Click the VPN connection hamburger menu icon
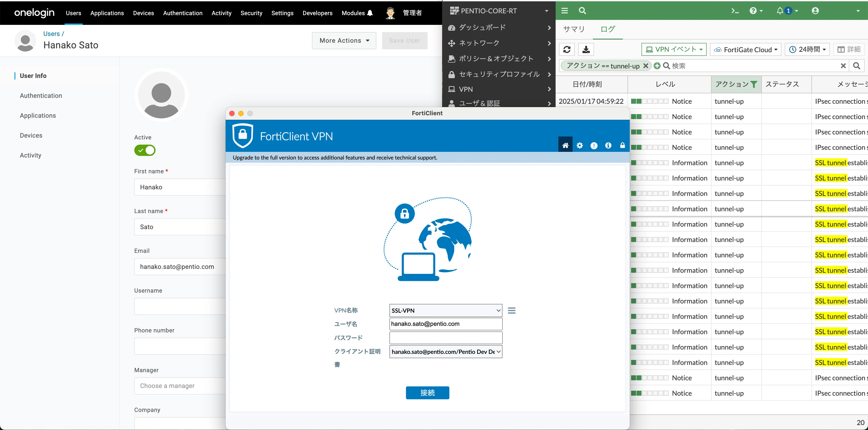 coord(512,310)
